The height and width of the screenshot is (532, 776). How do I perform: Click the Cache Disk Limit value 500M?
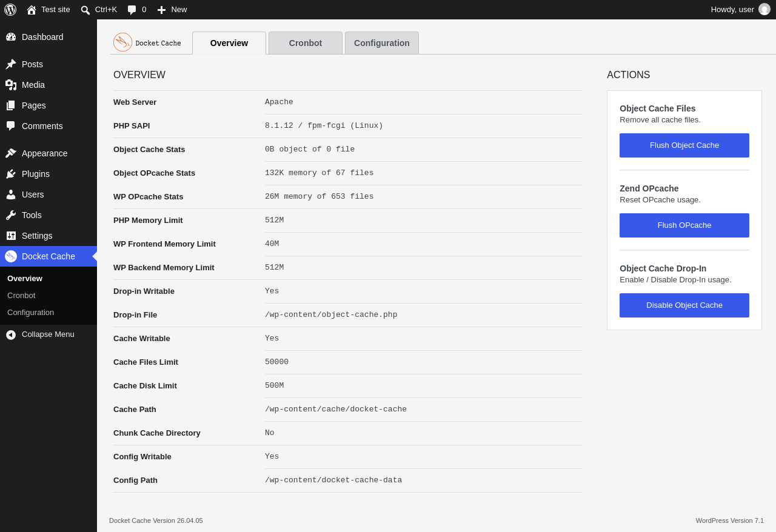coord(274,386)
